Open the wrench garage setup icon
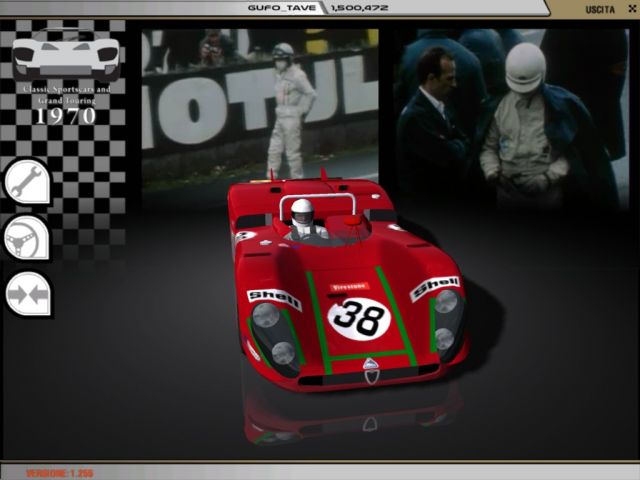 point(28,182)
